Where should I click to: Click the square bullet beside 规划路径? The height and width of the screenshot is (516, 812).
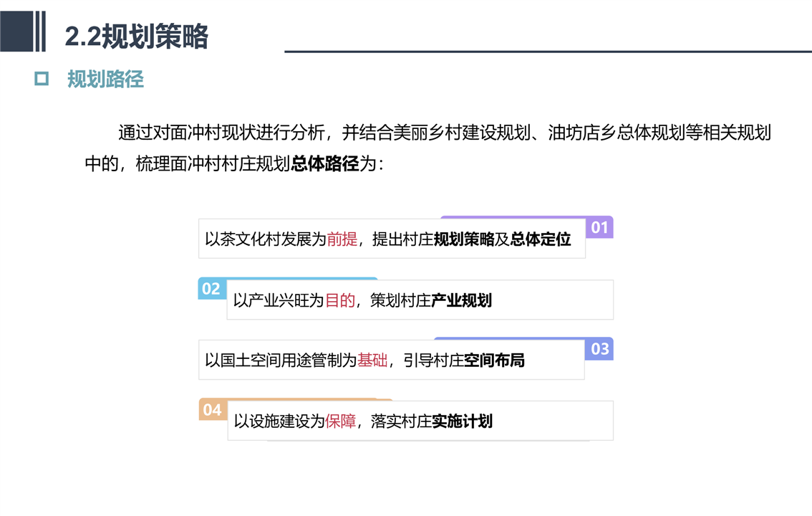pyautogui.click(x=42, y=79)
